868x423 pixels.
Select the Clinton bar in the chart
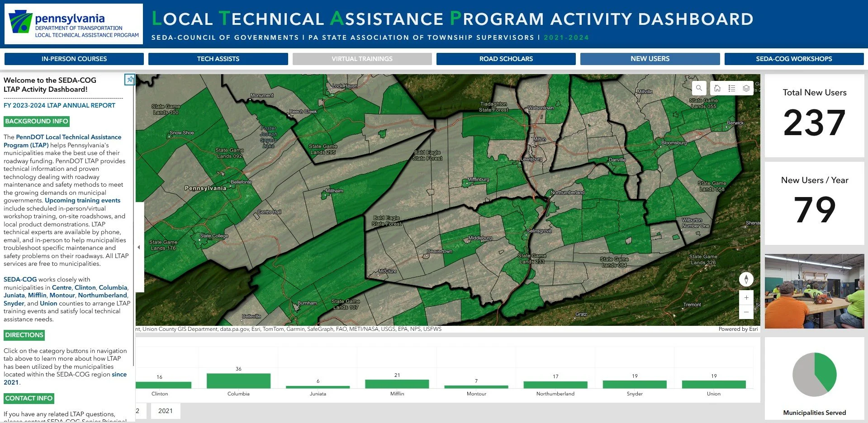pyautogui.click(x=163, y=385)
